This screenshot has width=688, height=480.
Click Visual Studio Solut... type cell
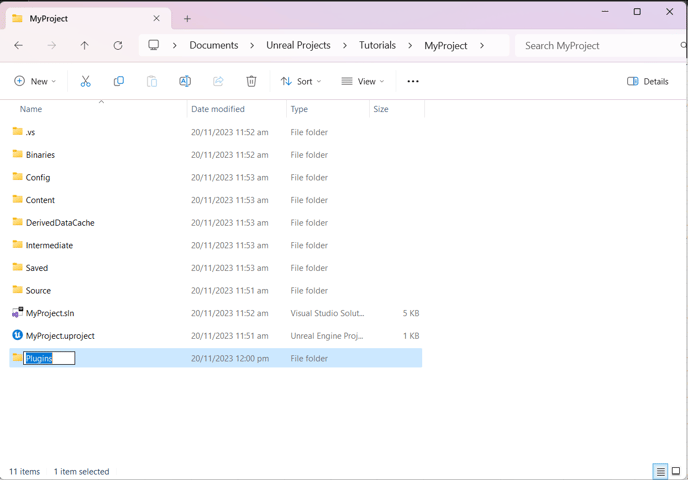(327, 313)
